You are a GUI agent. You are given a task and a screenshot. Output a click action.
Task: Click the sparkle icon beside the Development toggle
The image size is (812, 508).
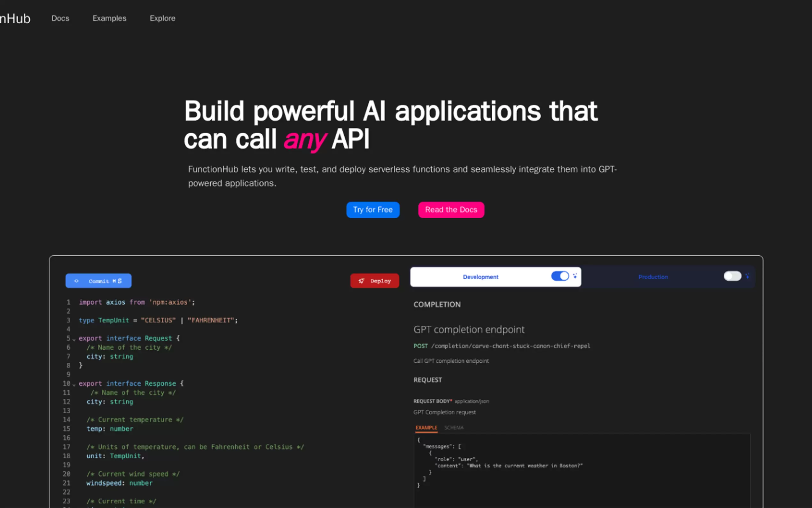coord(575,276)
